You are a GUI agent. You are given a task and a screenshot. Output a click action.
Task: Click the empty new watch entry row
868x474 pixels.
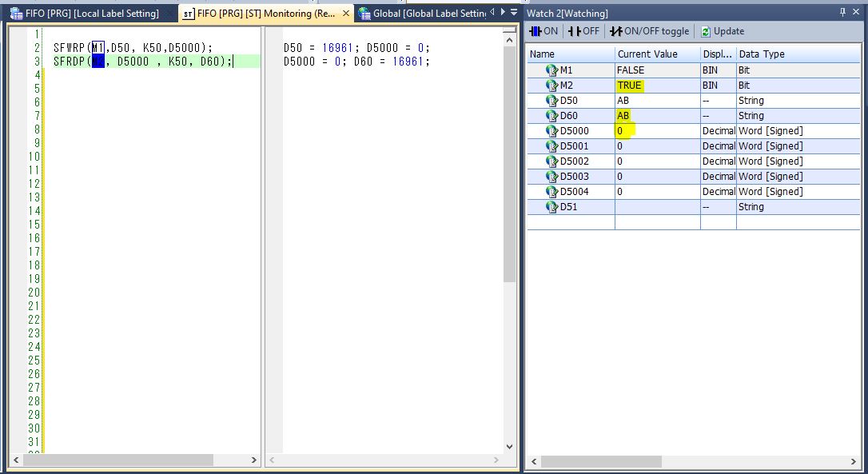pos(694,222)
